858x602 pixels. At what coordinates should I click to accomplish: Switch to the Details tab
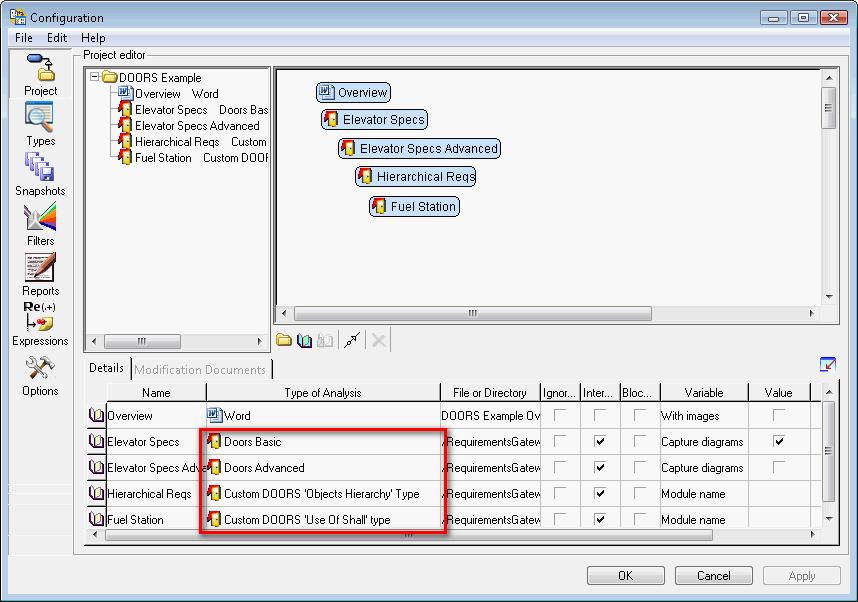[107, 368]
